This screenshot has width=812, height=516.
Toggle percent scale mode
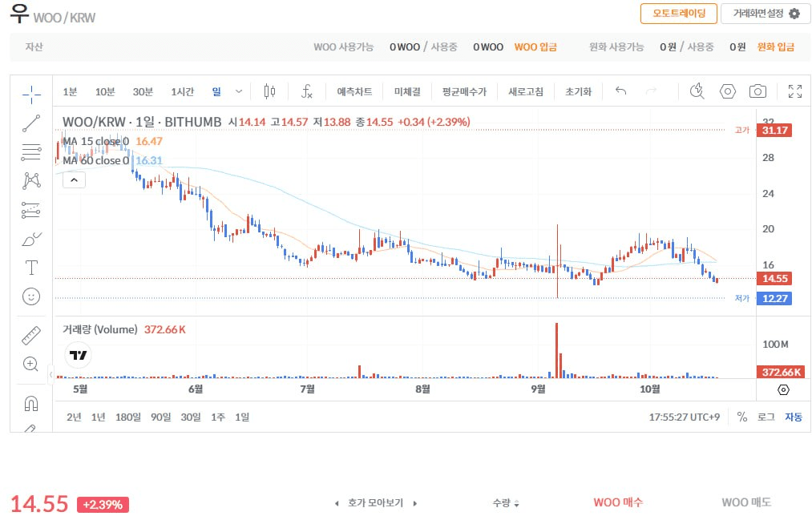(x=742, y=417)
